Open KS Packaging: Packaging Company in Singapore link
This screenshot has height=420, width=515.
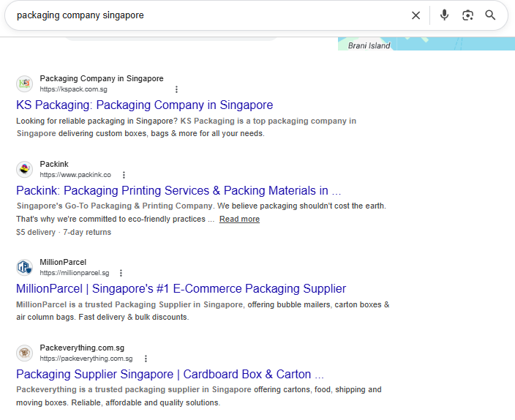pos(145,105)
